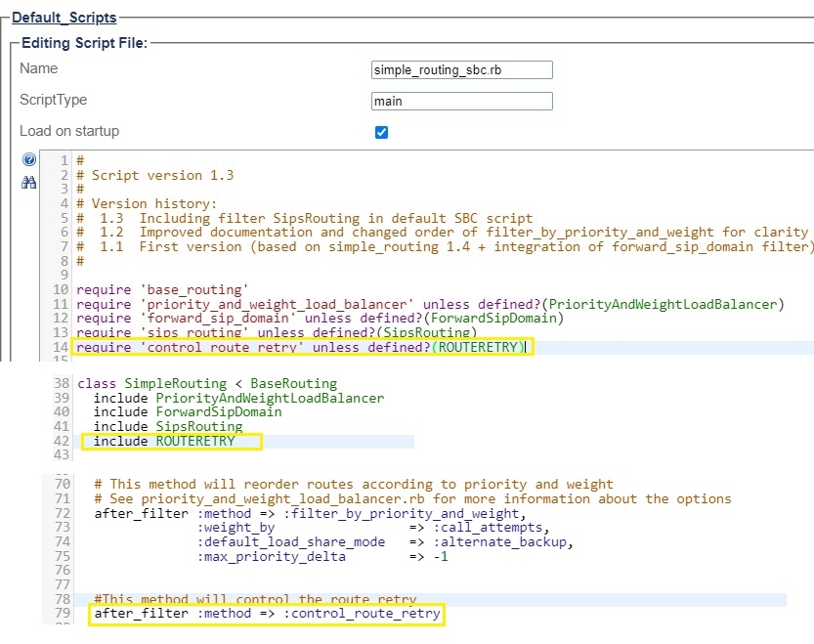This screenshot has height=644, width=814.
Task: Select the after_filter :control_route_retry line
Action: click(x=266, y=614)
